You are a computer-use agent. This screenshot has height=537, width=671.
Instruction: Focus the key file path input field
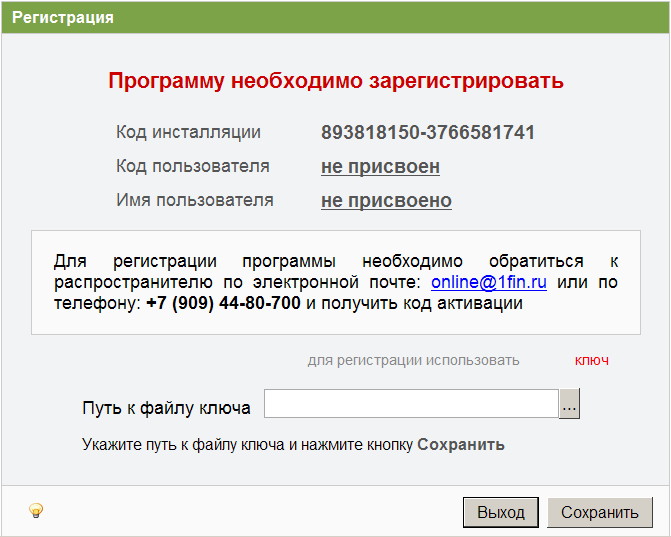[411, 403]
